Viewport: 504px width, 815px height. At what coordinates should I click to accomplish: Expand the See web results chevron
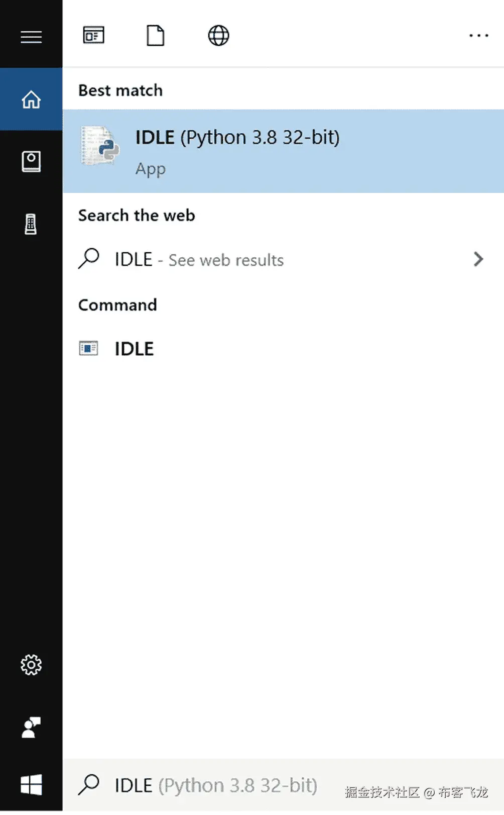(x=478, y=259)
